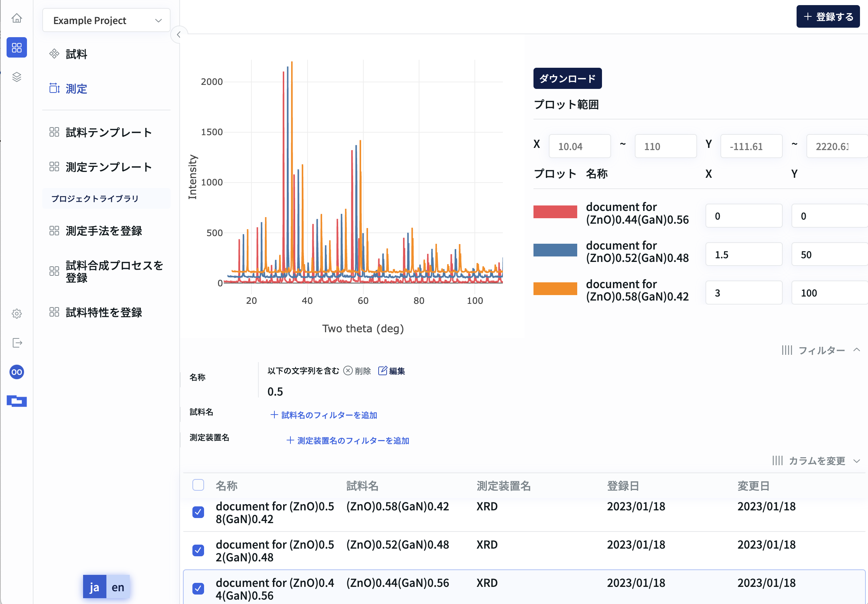Click the delete filter (削除) circle-x icon

click(348, 371)
